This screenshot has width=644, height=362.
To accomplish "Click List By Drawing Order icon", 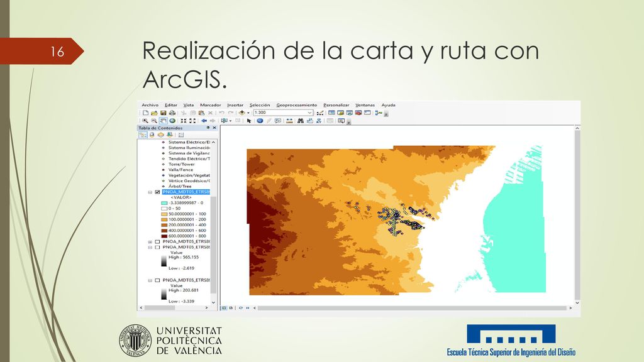I will click(143, 134).
